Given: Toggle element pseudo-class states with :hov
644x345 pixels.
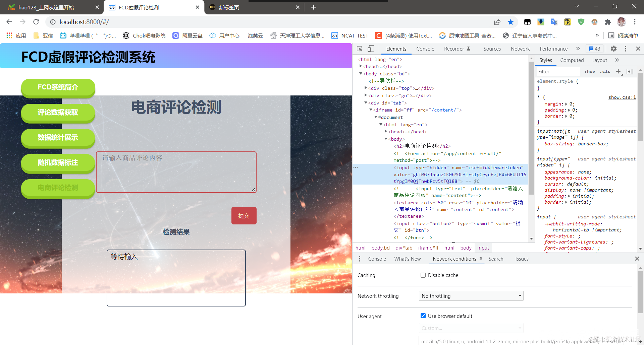Looking at the screenshot, I should click(589, 71).
